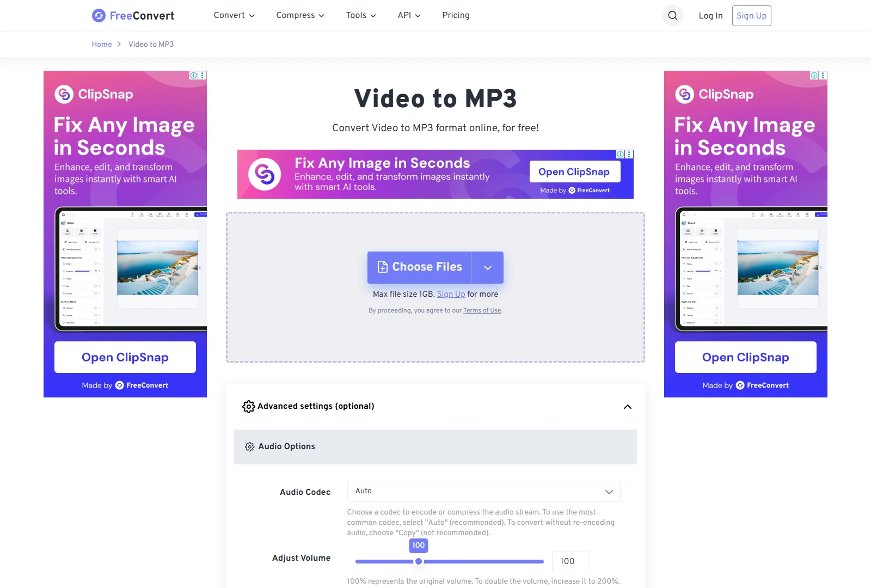Click the ad info icon on center banner ad
The height and width of the screenshot is (588, 871).
pos(620,155)
